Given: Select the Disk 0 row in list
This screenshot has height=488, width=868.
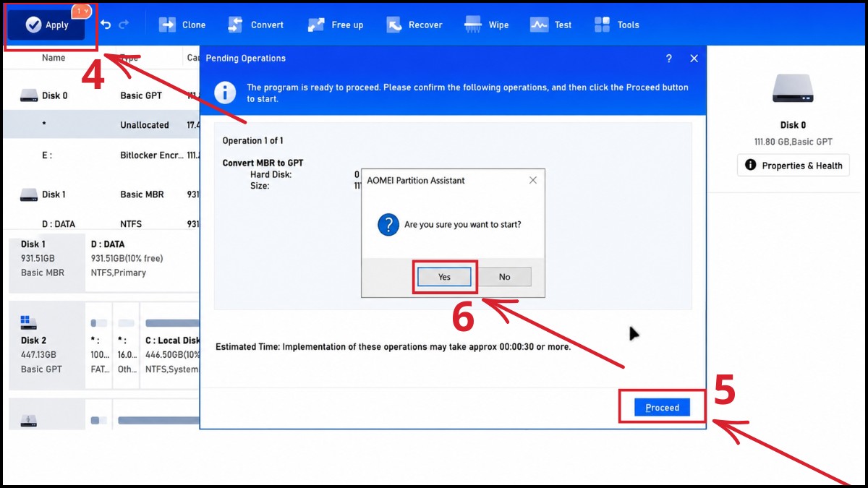Looking at the screenshot, I should (x=101, y=95).
